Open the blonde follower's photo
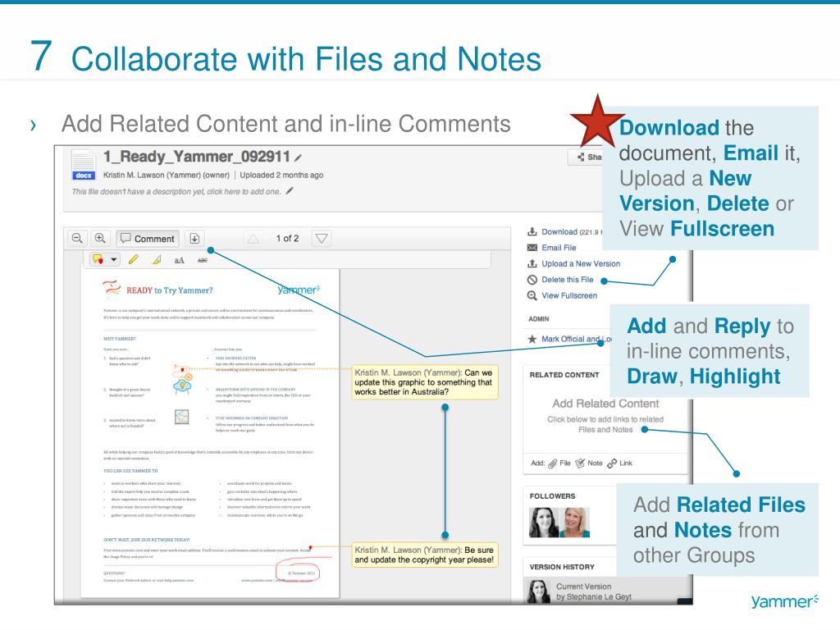The height and width of the screenshot is (630, 840). 575,523
